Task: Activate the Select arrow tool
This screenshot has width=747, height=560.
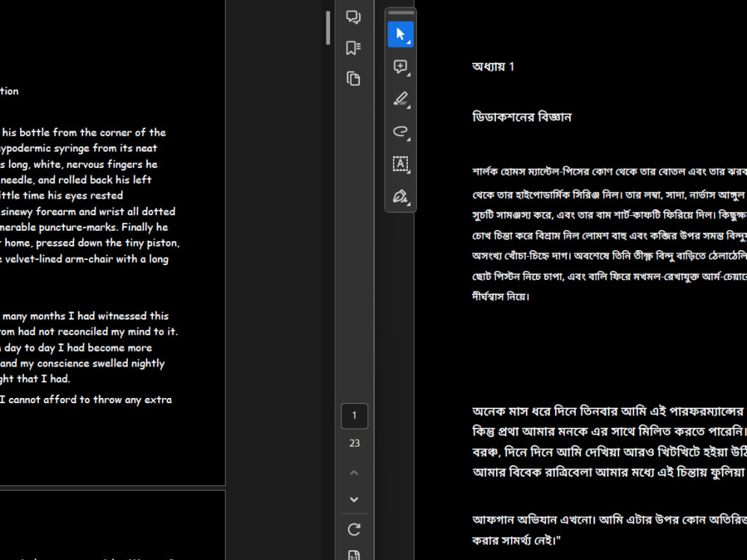Action: [x=400, y=34]
